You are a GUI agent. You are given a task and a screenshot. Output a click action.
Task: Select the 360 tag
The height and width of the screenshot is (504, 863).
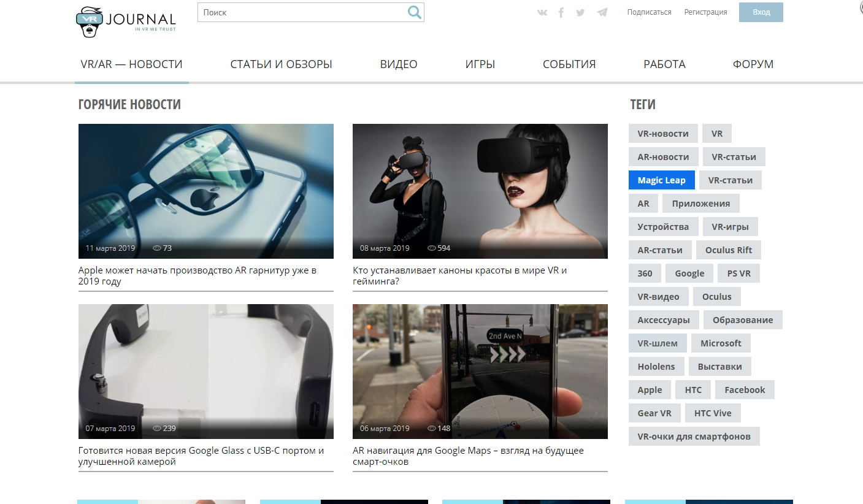coord(645,273)
